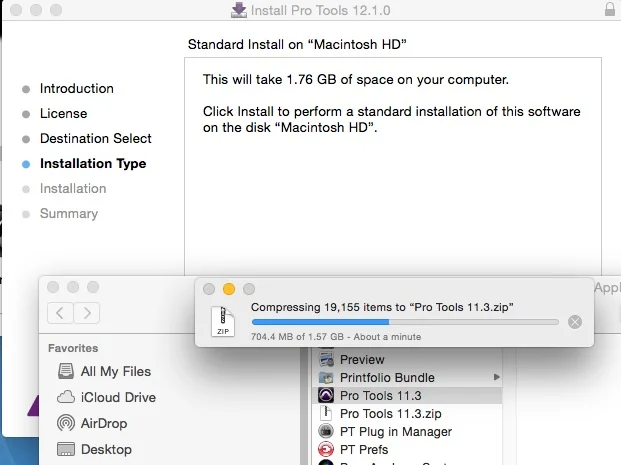Expand Printfolio Bundle arrow

point(496,377)
